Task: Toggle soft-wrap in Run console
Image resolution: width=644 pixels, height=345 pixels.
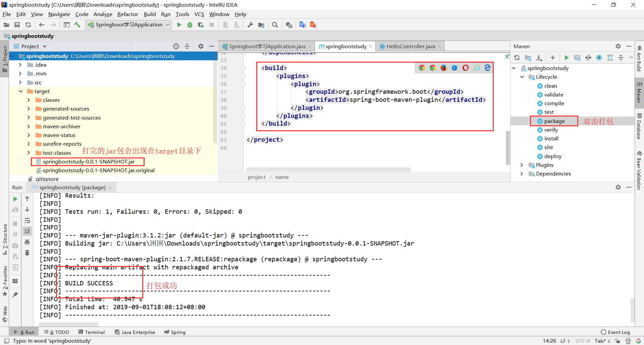Action: click(27, 220)
